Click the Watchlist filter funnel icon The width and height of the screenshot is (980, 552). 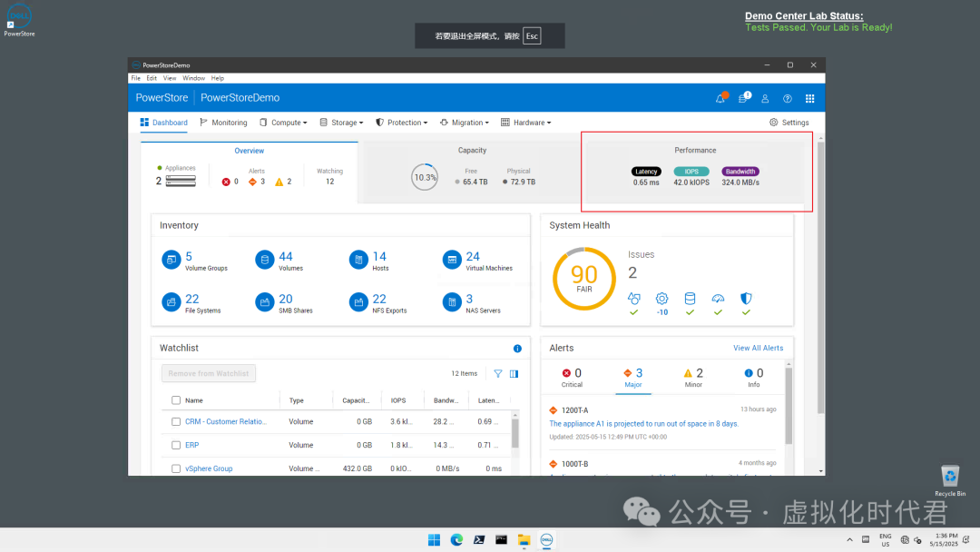498,374
